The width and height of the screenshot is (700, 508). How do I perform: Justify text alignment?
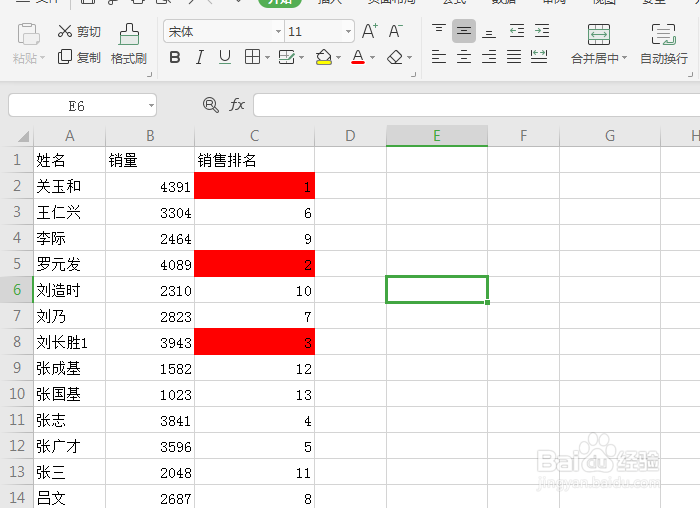click(x=514, y=57)
